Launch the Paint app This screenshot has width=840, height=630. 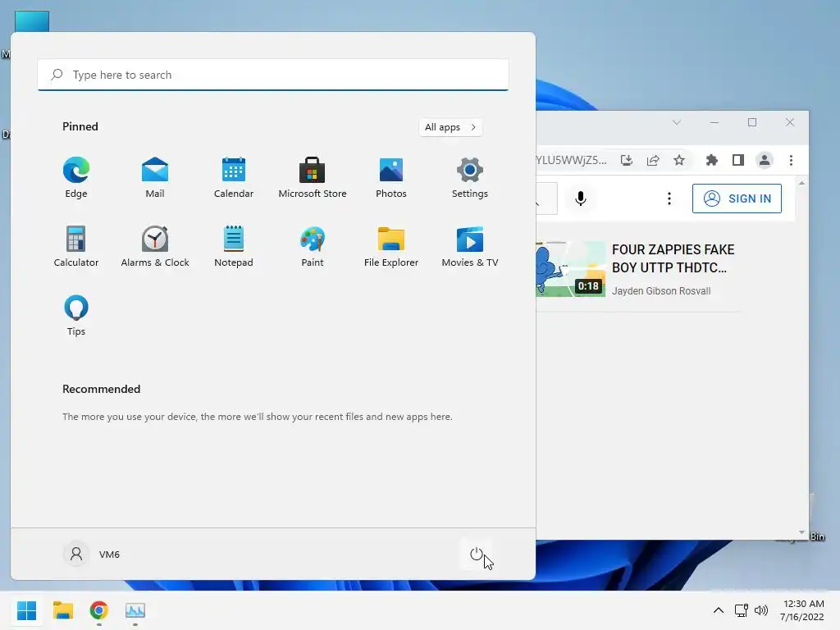[313, 246]
